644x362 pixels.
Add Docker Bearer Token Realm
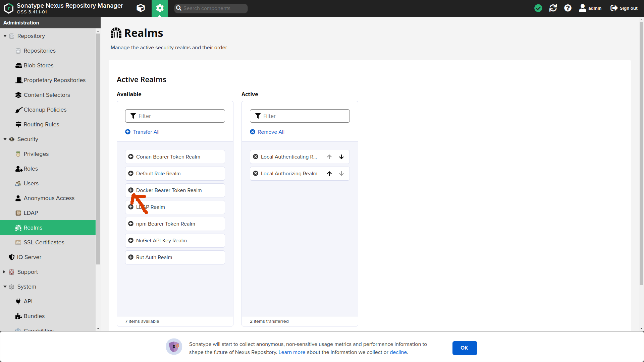131,190
